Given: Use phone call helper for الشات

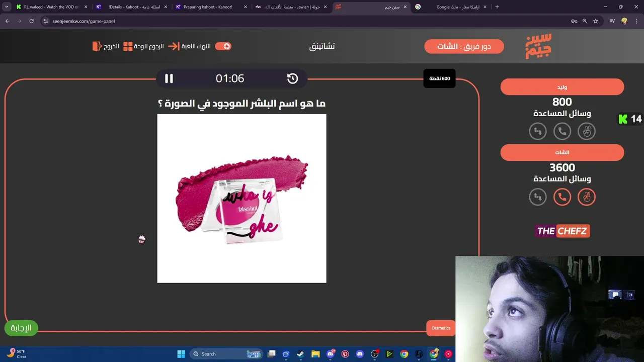Looking at the screenshot, I should click(x=562, y=197).
